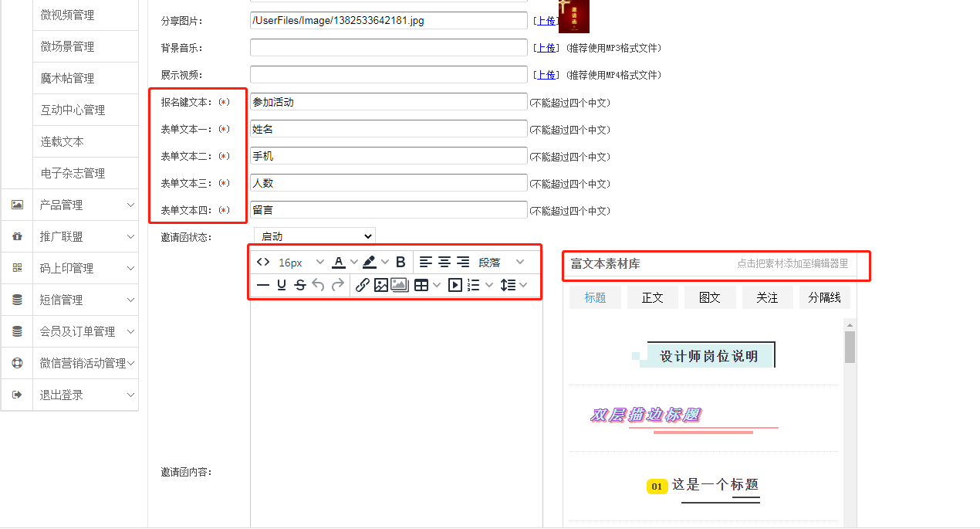
Task: Click 上传 link next to 背景音乐
Action: click(546, 48)
